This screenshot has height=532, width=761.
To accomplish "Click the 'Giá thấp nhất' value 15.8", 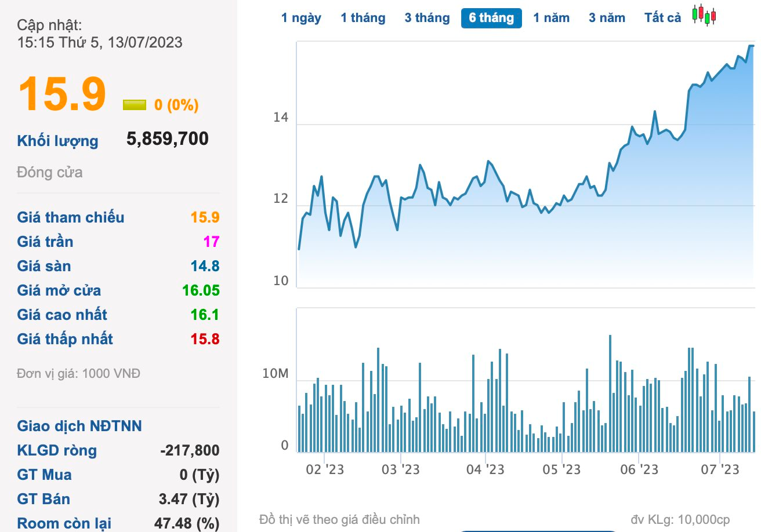I will pos(205,339).
